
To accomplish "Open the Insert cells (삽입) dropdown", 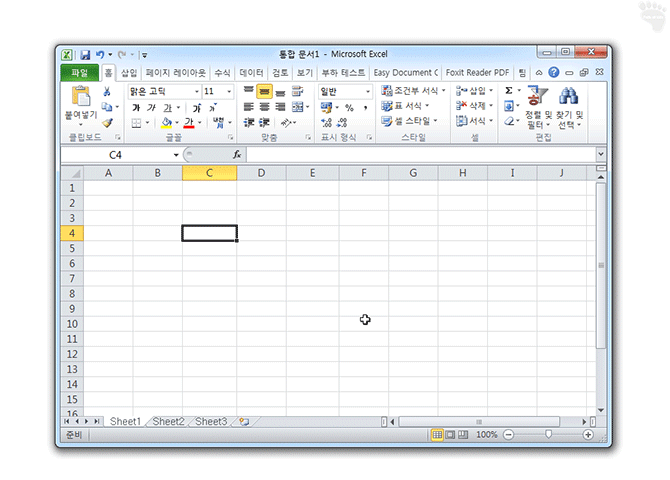I will [x=474, y=91].
